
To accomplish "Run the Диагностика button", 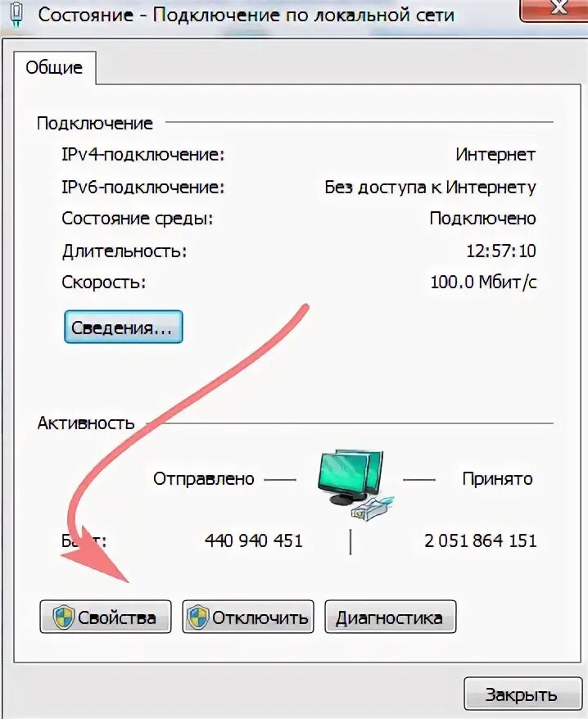I will point(391,617).
